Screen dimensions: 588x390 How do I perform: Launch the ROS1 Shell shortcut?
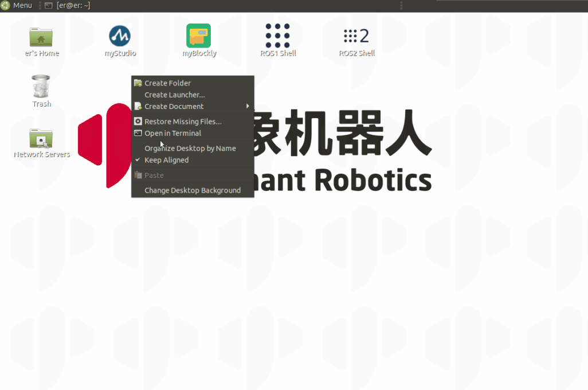(277, 36)
